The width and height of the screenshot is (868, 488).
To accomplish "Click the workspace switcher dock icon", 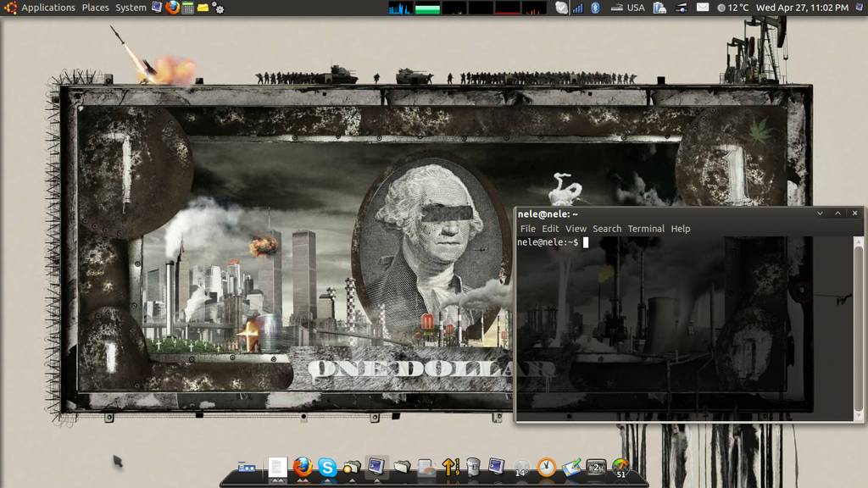I will click(x=247, y=468).
